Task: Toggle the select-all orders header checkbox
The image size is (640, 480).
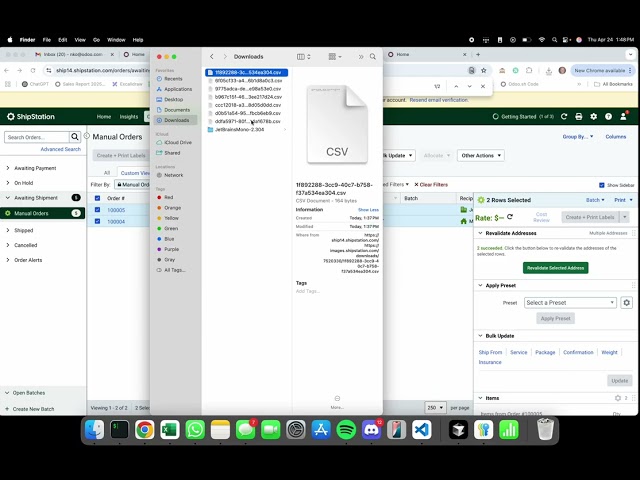Action: click(97, 198)
